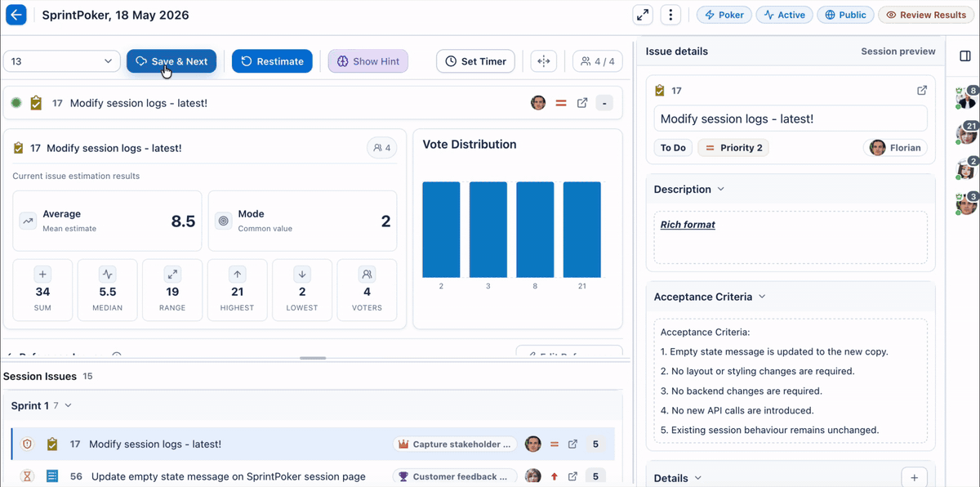
Task: Collapse the Sprint 1 group chevron
Action: [69, 405]
